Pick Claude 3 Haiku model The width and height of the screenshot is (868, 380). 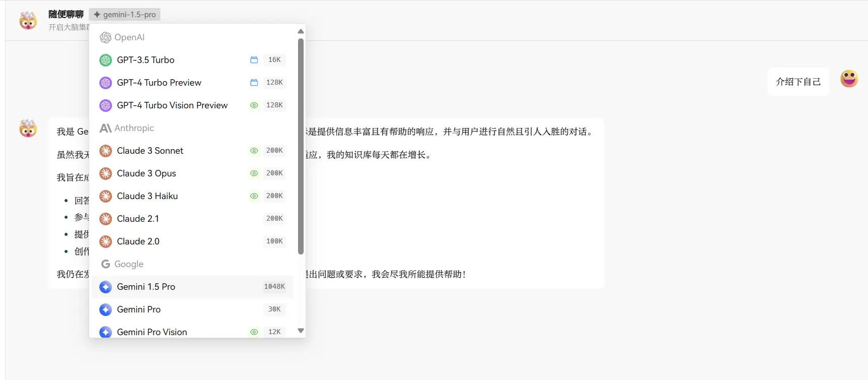(192, 196)
